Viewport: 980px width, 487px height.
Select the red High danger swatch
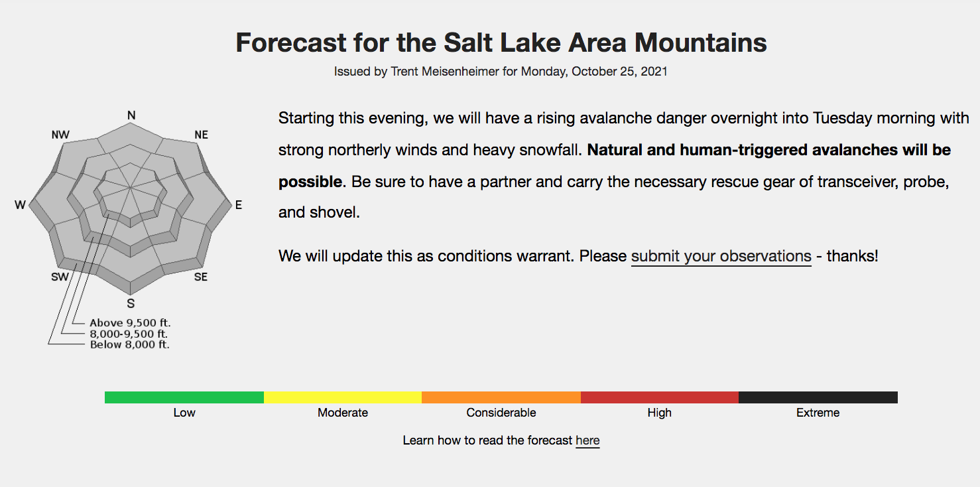pyautogui.click(x=660, y=397)
